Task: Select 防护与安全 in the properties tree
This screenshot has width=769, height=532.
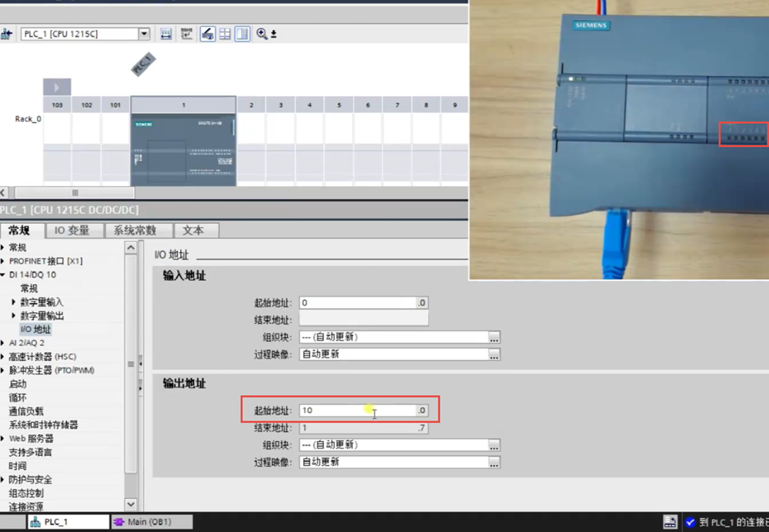Action: click(x=31, y=480)
